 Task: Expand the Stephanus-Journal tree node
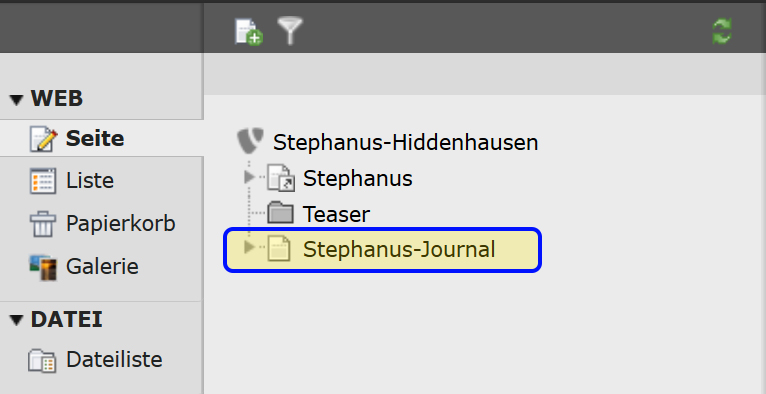click(x=249, y=247)
